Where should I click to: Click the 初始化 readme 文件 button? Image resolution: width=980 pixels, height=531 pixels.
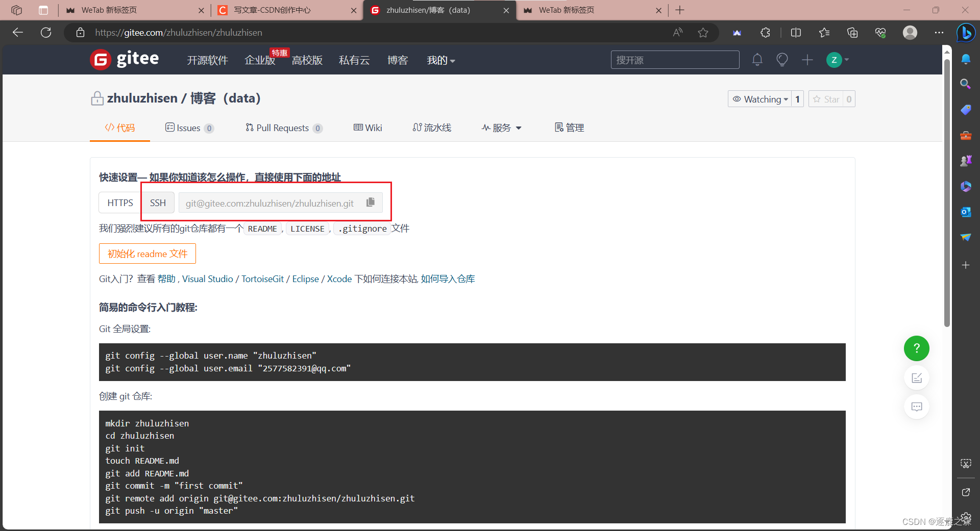pos(147,254)
